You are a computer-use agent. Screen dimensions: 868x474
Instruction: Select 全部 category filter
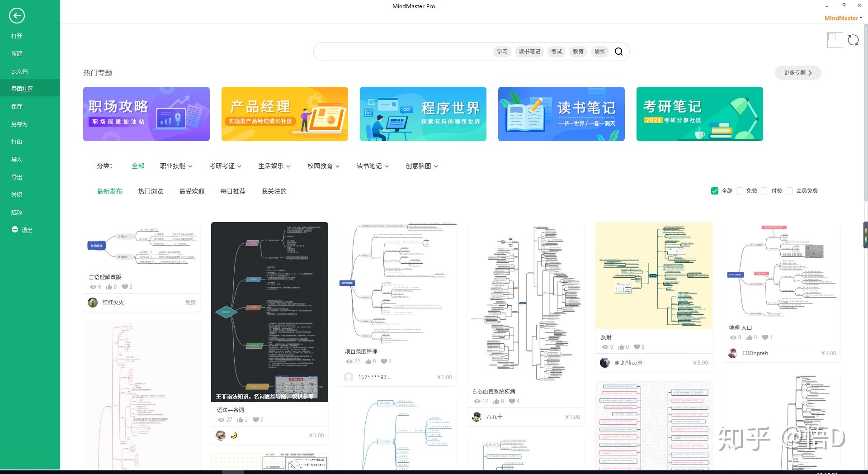click(x=138, y=166)
